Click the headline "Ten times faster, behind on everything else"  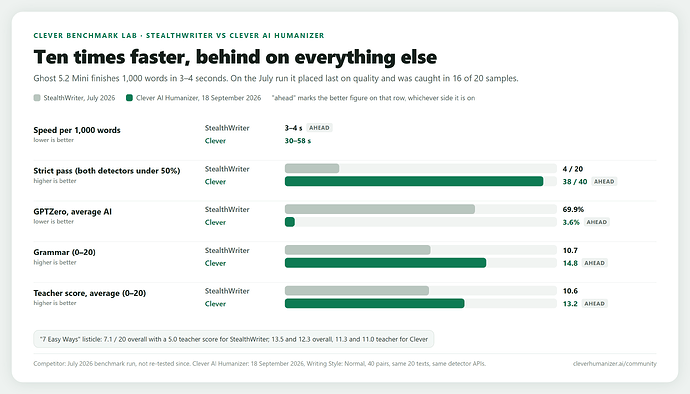pos(235,57)
